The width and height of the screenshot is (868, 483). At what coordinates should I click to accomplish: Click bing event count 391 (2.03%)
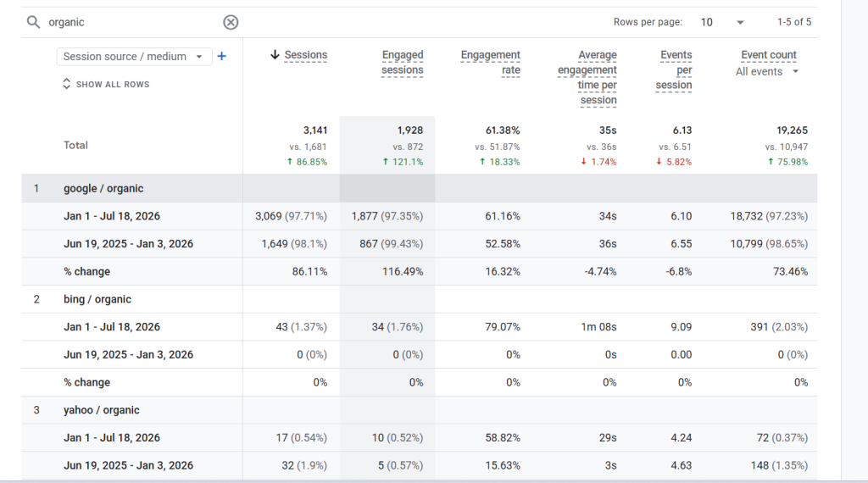click(779, 327)
